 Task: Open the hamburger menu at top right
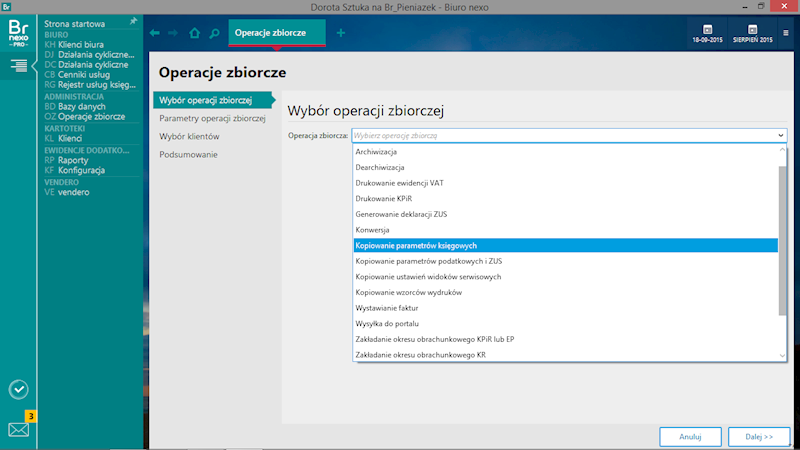pos(785,33)
